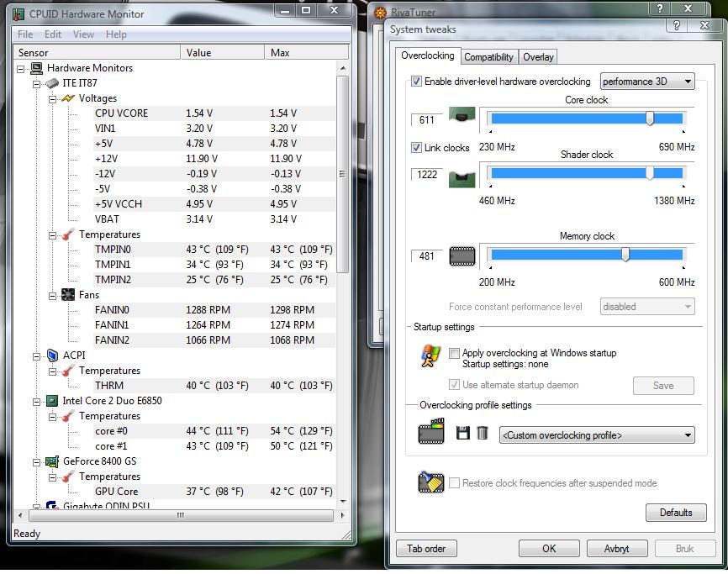Click the thermometer icon under Intel Core 2 Duo
This screenshot has width=728, height=574.
coord(68,416)
